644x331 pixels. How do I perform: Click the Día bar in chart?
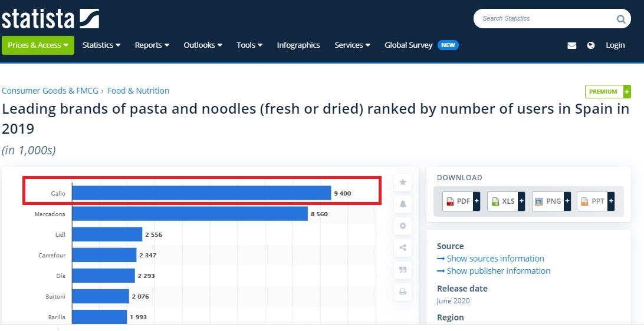pos(104,276)
